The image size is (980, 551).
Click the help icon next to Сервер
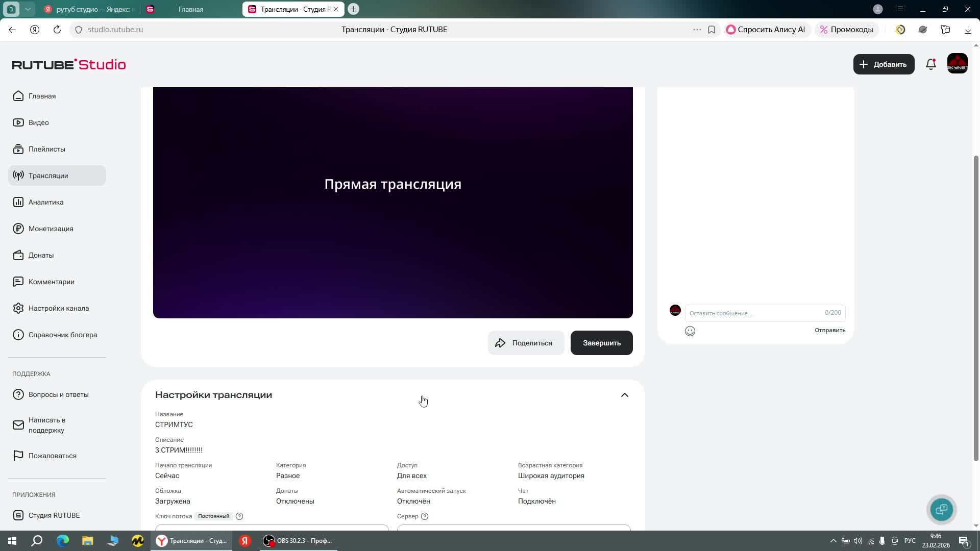(425, 516)
